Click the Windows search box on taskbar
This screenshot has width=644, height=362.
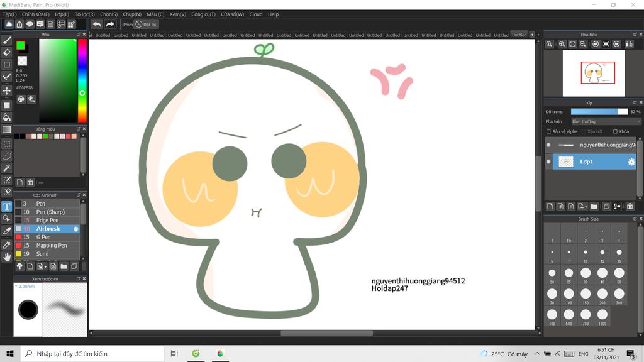[x=92, y=353]
